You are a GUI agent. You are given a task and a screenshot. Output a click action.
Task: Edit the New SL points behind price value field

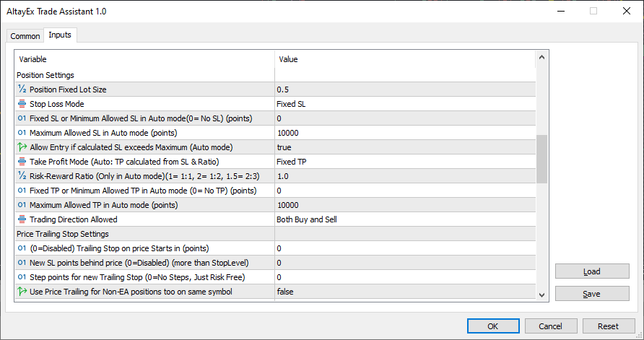405,262
